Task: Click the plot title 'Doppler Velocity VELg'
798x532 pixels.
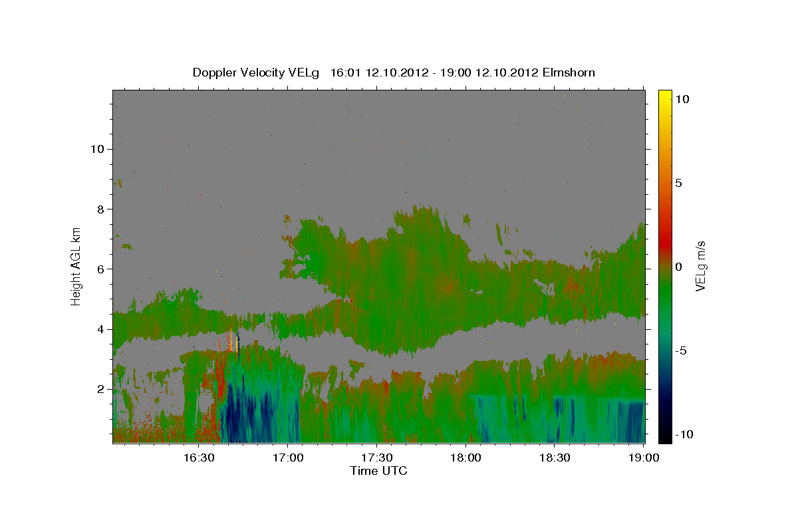Action: tap(256, 72)
